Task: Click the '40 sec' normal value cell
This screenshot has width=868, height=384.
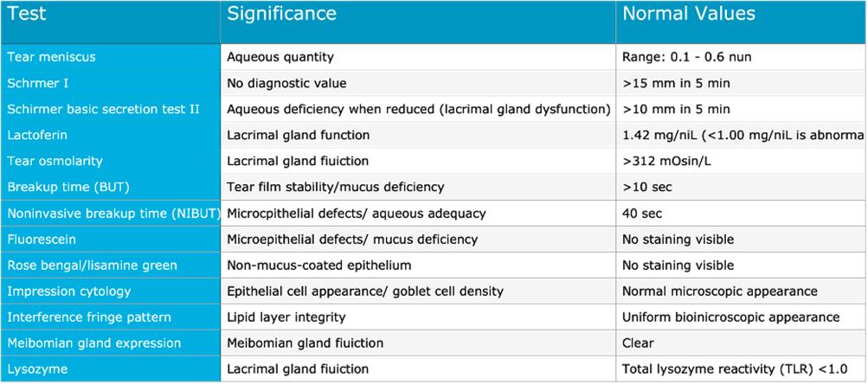Action: pyautogui.click(x=641, y=213)
